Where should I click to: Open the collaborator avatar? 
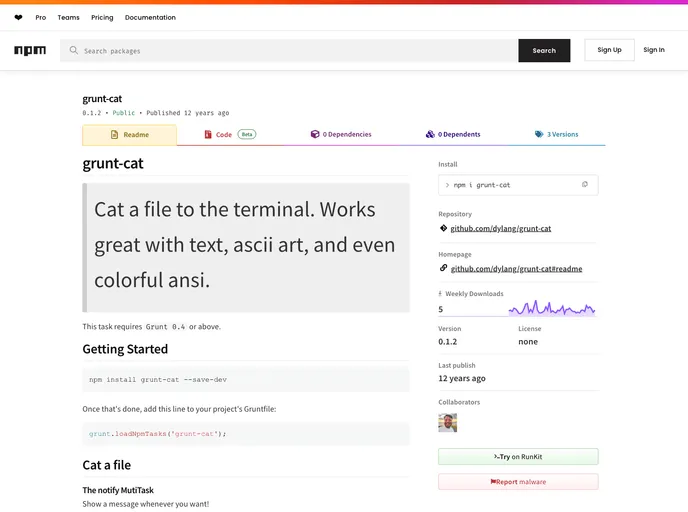click(447, 423)
